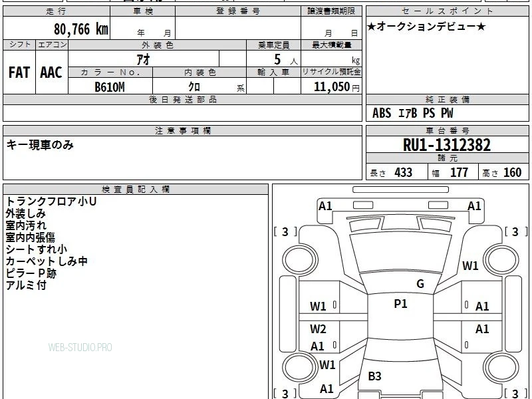Select the equipment line ABS エアB PS PW
Image resolution: width=532 pixels, height=399 pixels.
point(412,113)
